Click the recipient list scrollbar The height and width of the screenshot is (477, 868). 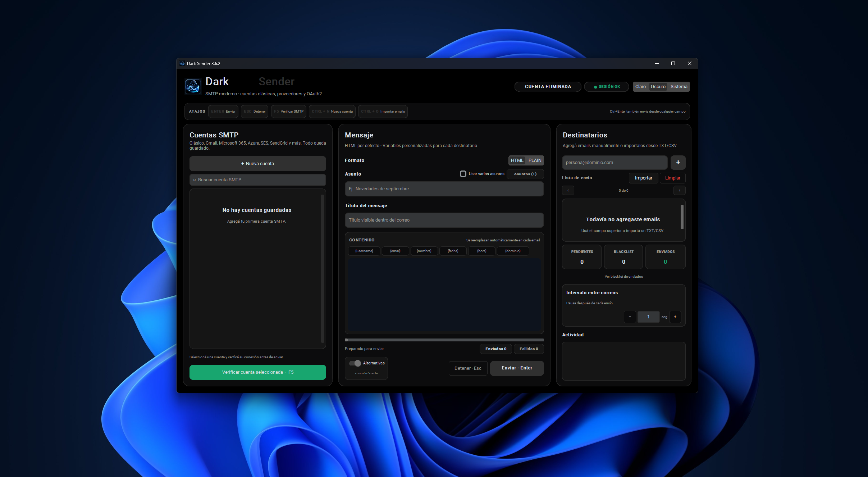[682, 217]
